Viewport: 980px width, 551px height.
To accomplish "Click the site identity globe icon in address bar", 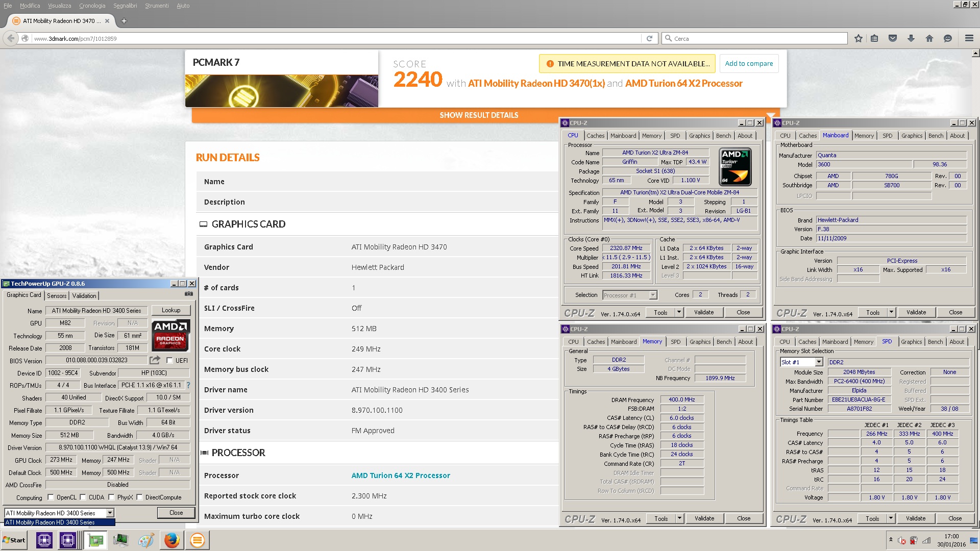I will click(x=25, y=38).
